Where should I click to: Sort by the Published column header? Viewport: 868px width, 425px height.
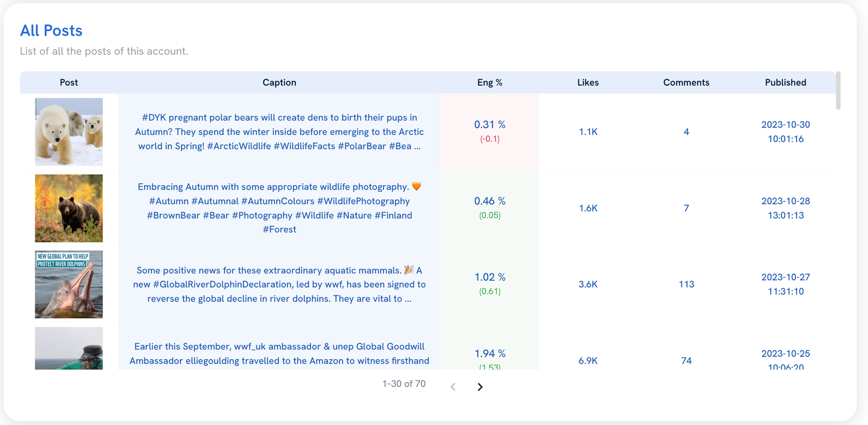point(786,83)
